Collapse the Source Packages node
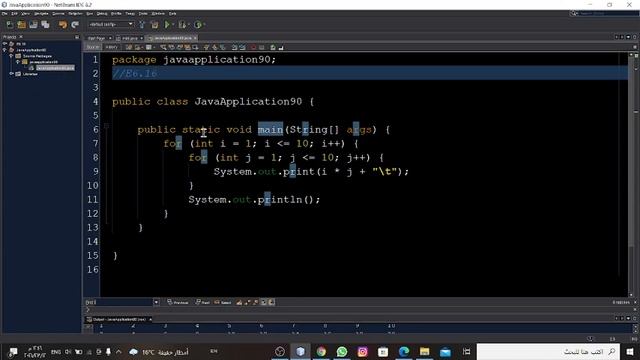This screenshot has width=640, height=360. [x=11, y=56]
